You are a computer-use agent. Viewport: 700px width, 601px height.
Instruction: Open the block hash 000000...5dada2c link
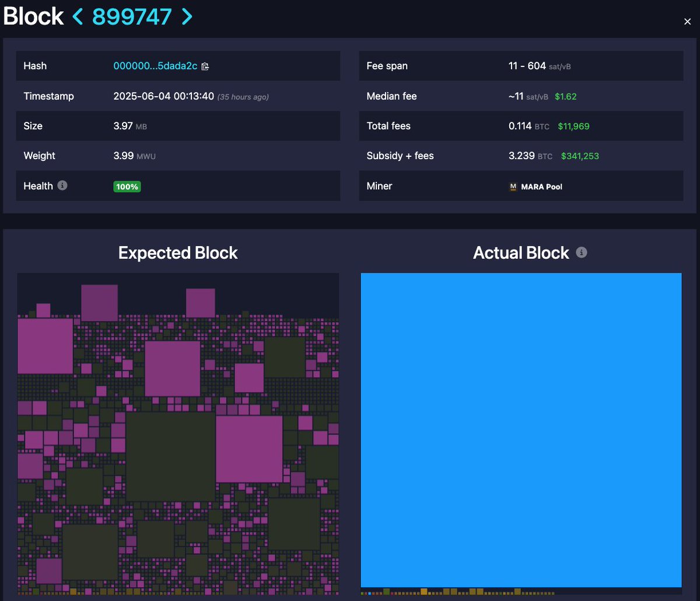155,66
